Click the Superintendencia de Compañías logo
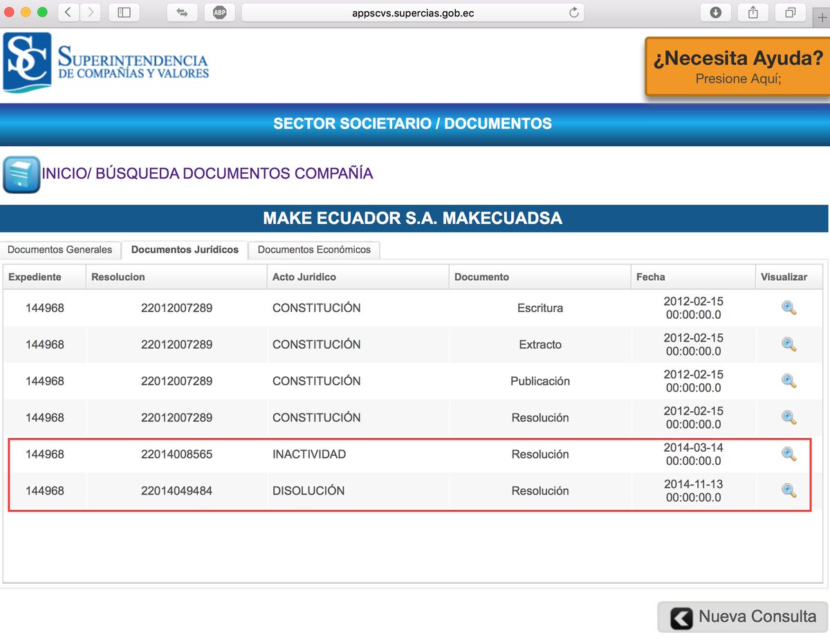The width and height of the screenshot is (830, 644). click(106, 63)
